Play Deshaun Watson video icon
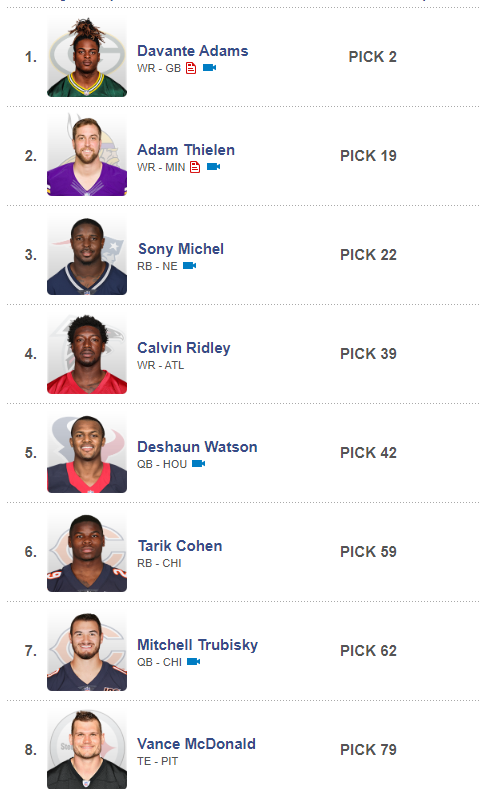Viewport: 482px width, 789px height. [198, 463]
